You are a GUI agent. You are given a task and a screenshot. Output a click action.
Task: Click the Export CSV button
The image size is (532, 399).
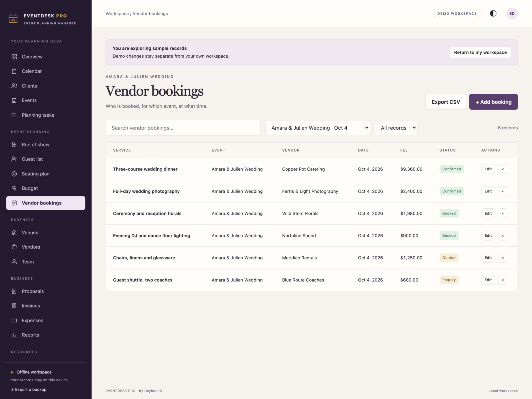pos(446,102)
